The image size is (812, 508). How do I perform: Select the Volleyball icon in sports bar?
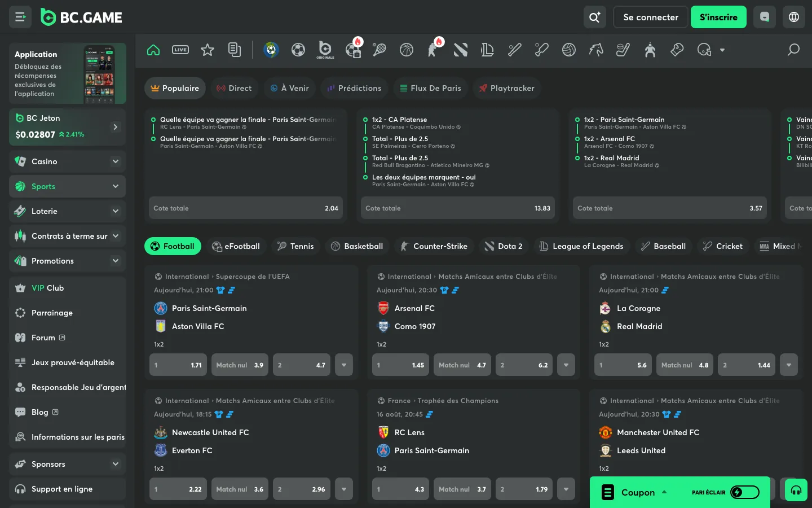click(x=569, y=50)
